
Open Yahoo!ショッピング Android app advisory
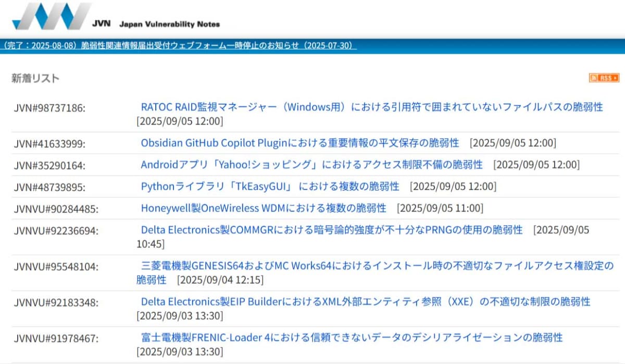(311, 165)
